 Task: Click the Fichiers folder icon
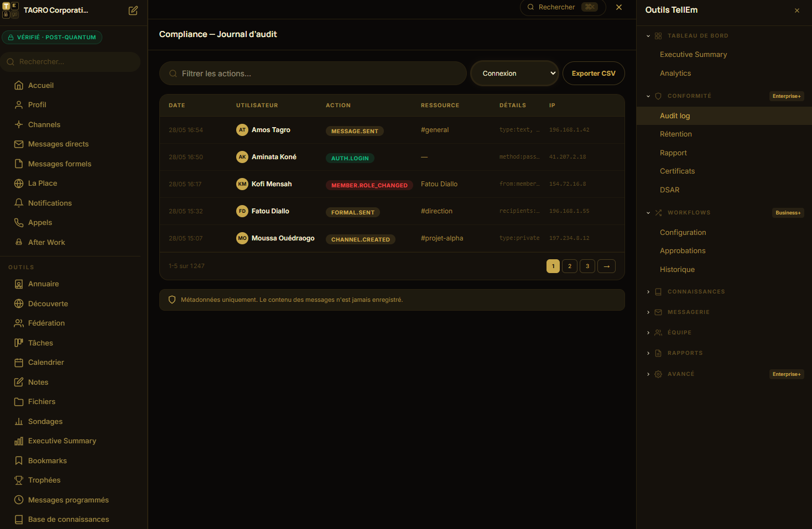(x=19, y=401)
